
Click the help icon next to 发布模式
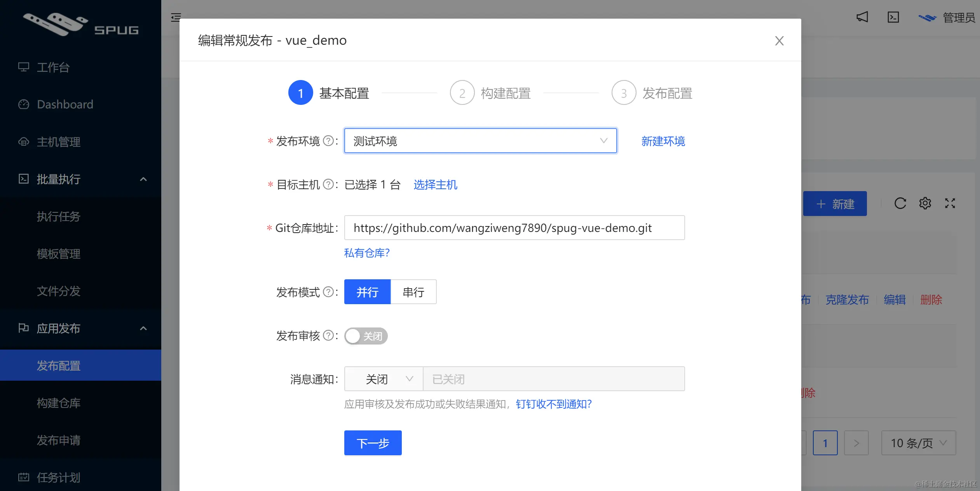328,292
